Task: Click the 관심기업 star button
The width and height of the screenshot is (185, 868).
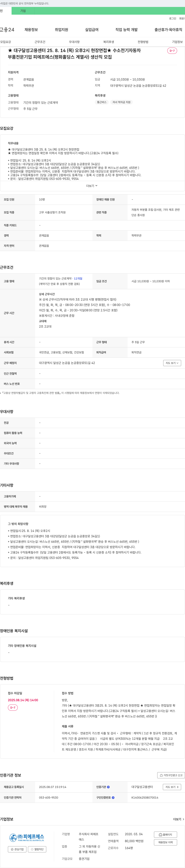Action: click(17, 849)
